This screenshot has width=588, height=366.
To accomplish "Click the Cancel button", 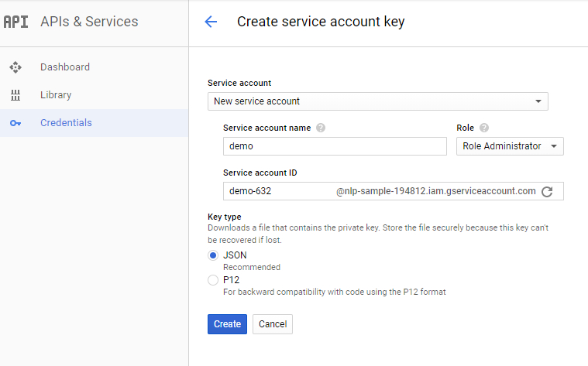I will pyautogui.click(x=273, y=324).
